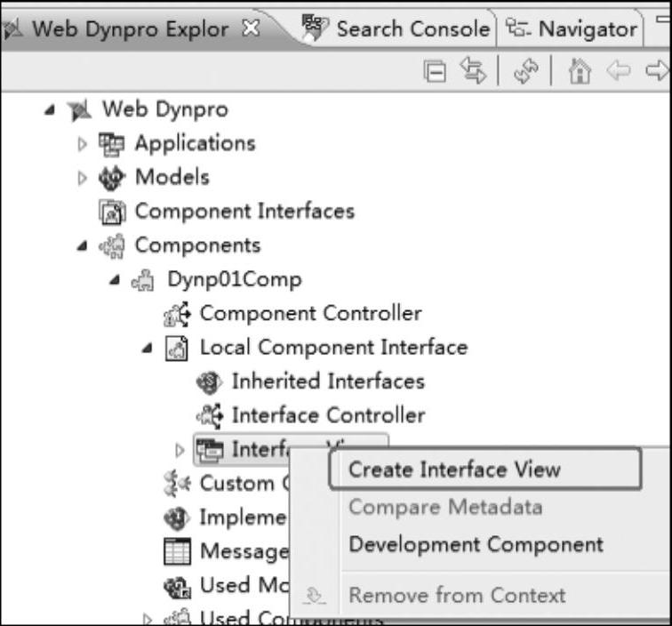The width and height of the screenshot is (672, 626).
Task: Toggle Link with Editor icon
Action: click(x=473, y=70)
